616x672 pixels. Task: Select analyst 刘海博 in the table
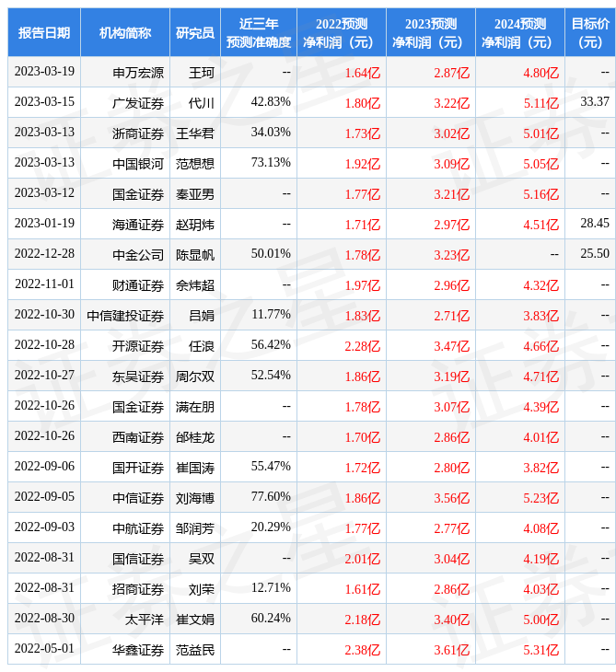pos(195,498)
